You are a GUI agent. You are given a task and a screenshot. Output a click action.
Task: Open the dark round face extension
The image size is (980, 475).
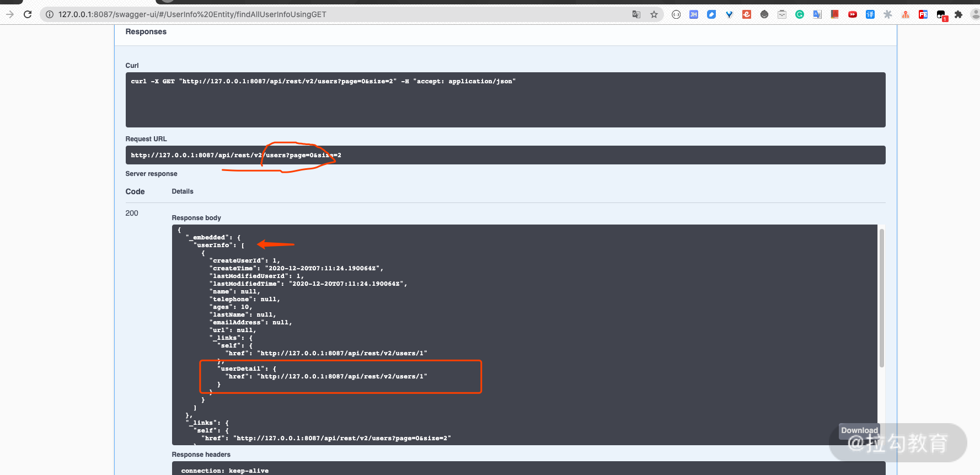point(764,14)
